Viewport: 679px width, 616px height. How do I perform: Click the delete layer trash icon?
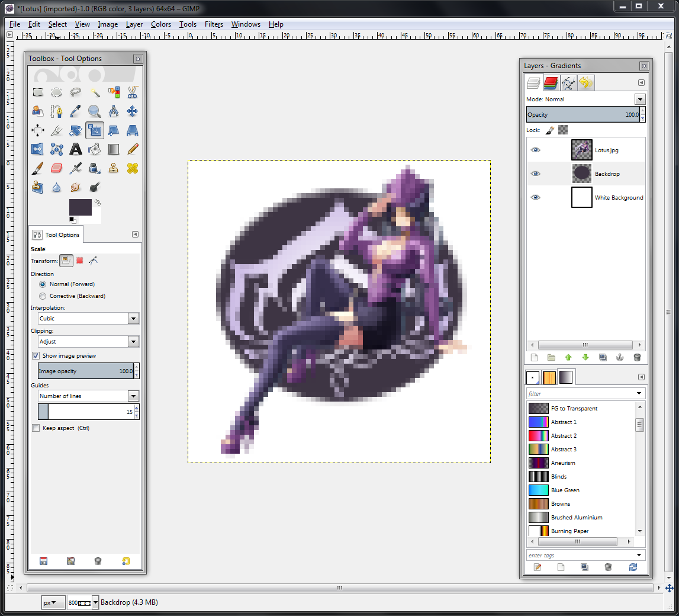pos(637,357)
